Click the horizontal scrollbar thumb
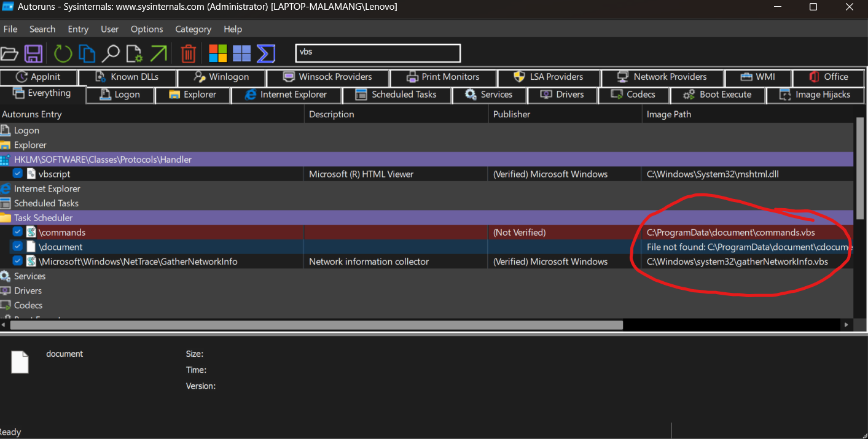868x439 pixels. click(316, 325)
